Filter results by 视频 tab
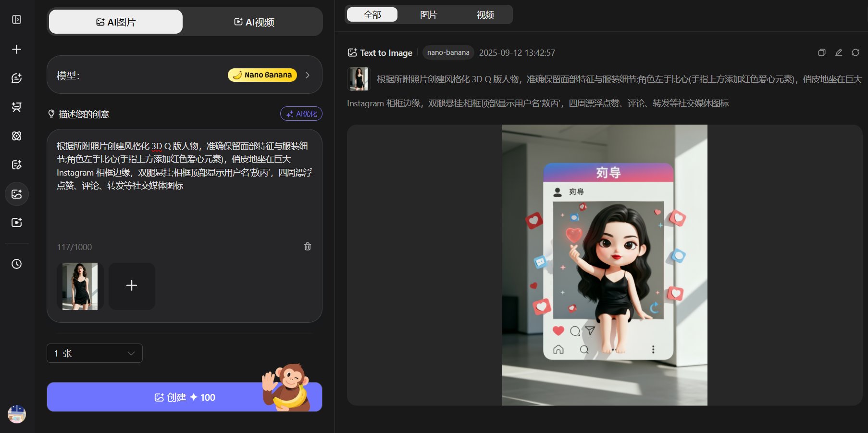This screenshot has height=433, width=868. click(485, 14)
